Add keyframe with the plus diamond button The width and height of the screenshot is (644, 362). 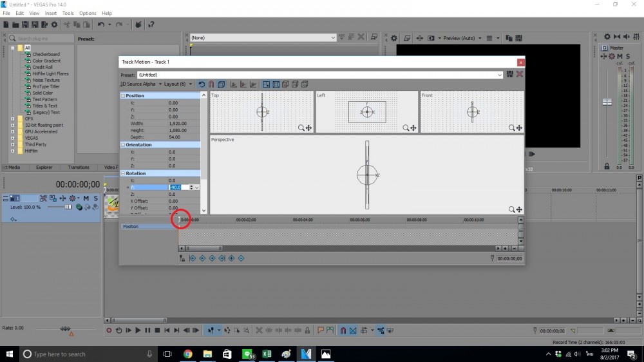[x=231, y=258]
